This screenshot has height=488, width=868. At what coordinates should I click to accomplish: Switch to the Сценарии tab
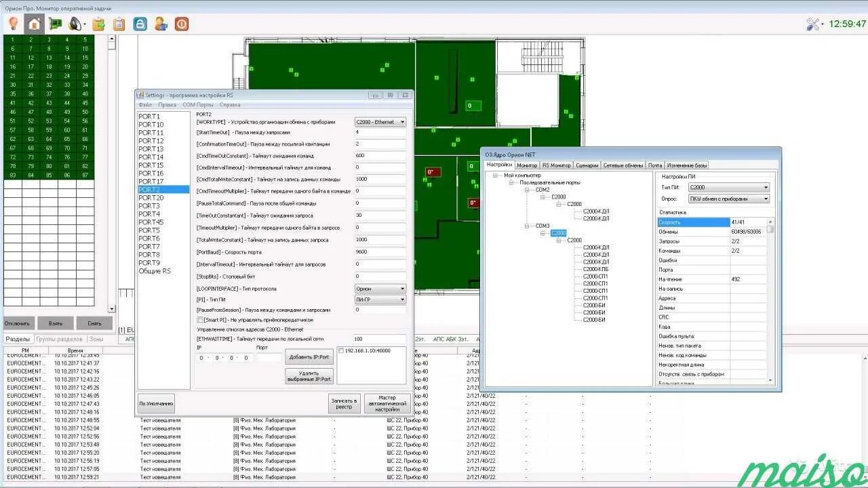tap(587, 165)
